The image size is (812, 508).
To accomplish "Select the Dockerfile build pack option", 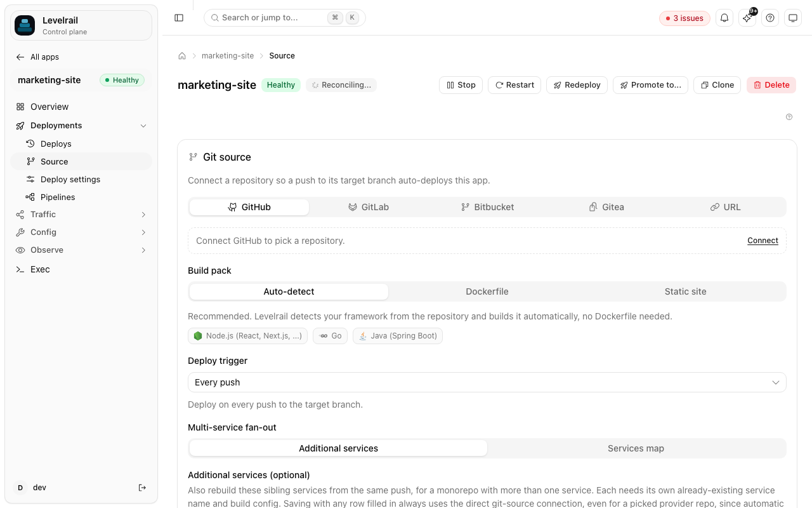I will pyautogui.click(x=487, y=291).
